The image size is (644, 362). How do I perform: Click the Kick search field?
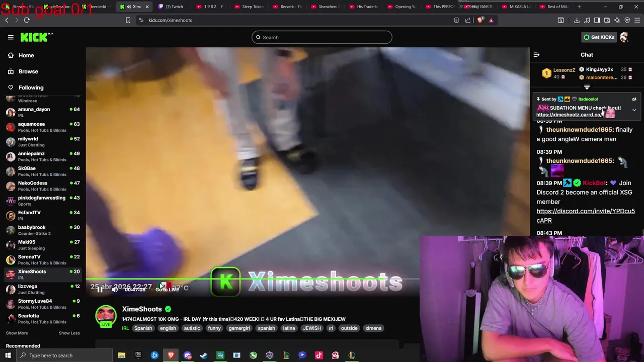click(x=322, y=37)
